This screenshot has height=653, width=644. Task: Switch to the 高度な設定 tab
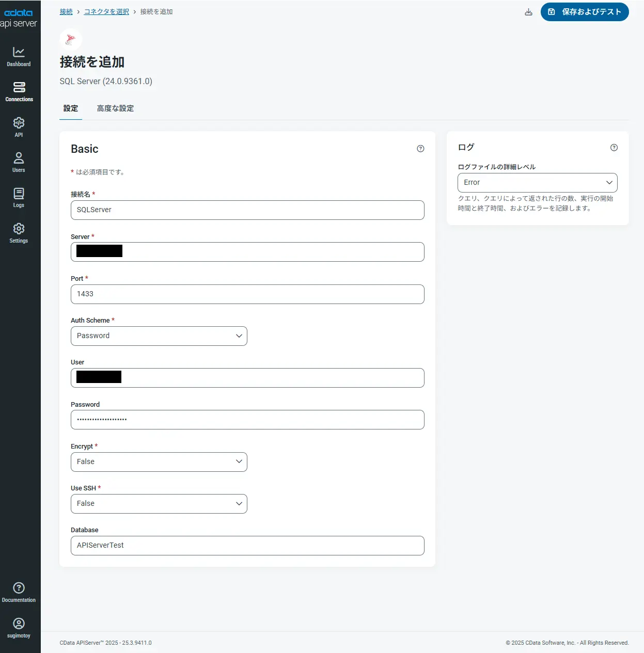coord(115,108)
